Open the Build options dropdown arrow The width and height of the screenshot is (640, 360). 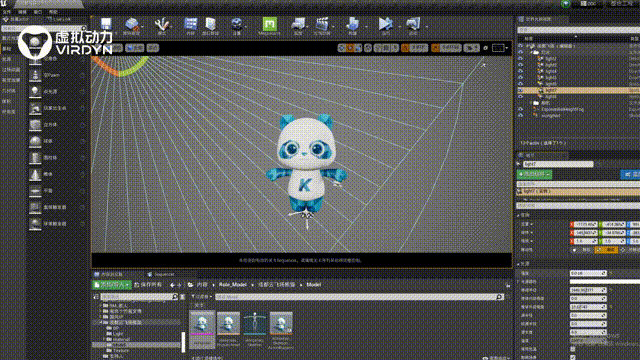[x=367, y=27]
